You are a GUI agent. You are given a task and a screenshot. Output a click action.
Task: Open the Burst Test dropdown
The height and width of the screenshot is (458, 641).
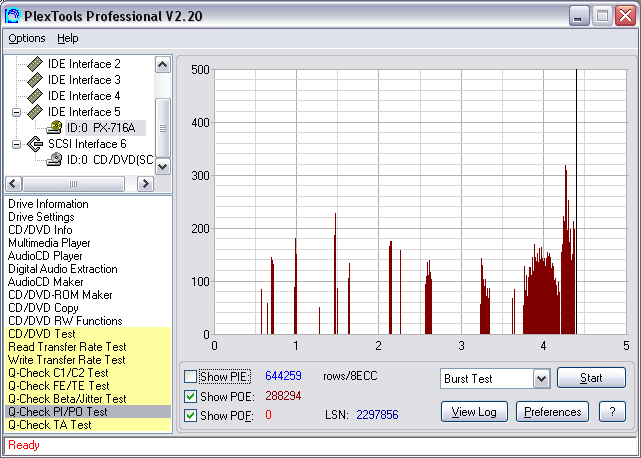[x=541, y=379]
